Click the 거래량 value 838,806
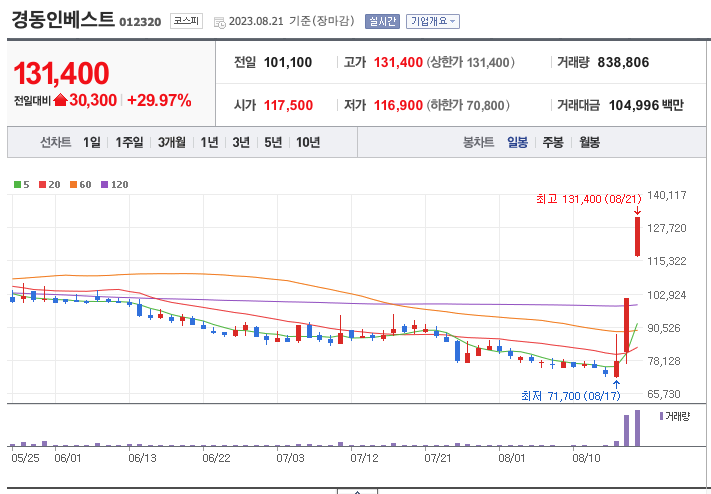Screen dimensions: 711x494 pos(623,62)
